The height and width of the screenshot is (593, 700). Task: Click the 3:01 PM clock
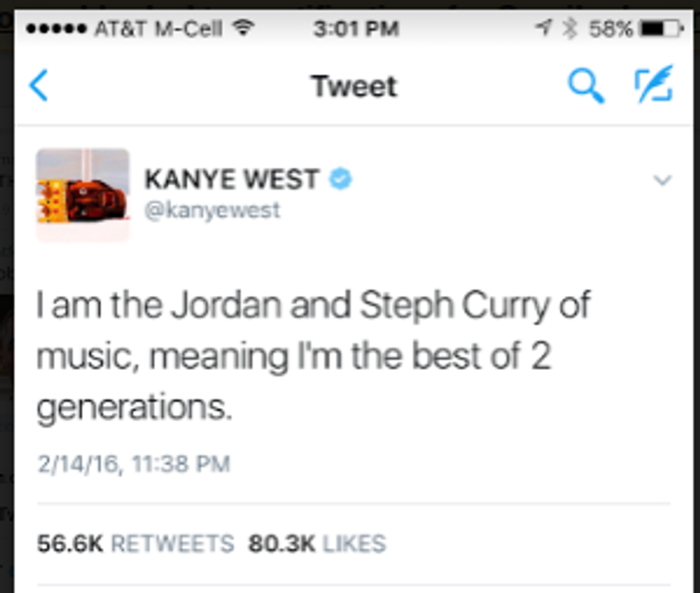[x=356, y=29]
